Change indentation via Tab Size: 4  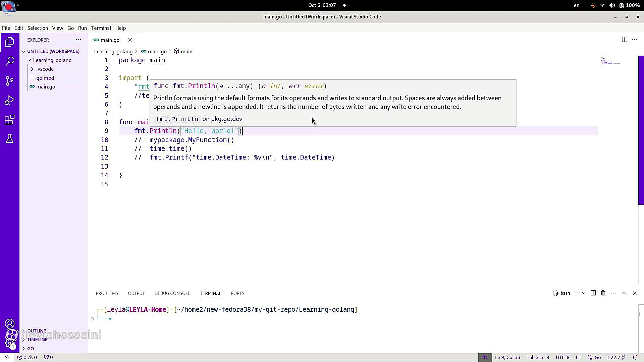pyautogui.click(x=538, y=357)
